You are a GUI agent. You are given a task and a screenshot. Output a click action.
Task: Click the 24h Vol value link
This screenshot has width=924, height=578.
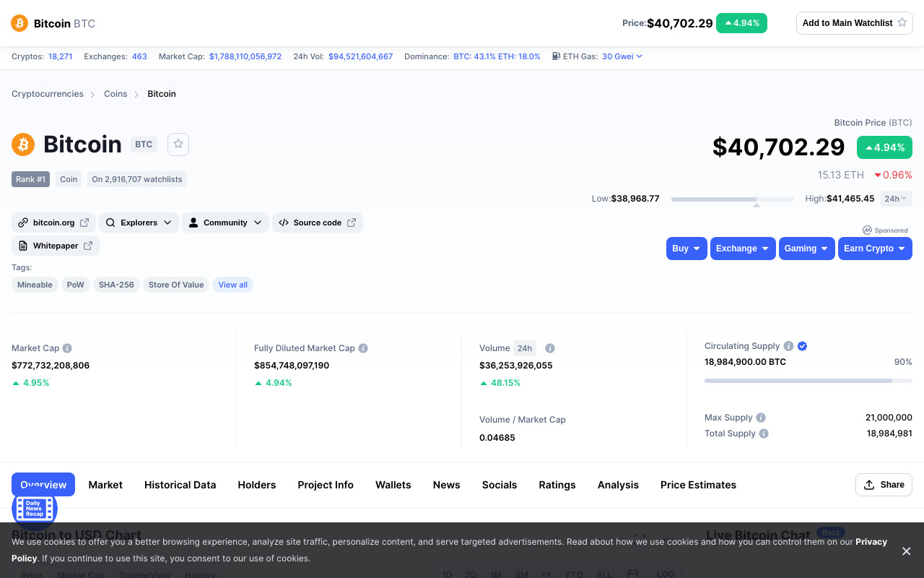361,56
